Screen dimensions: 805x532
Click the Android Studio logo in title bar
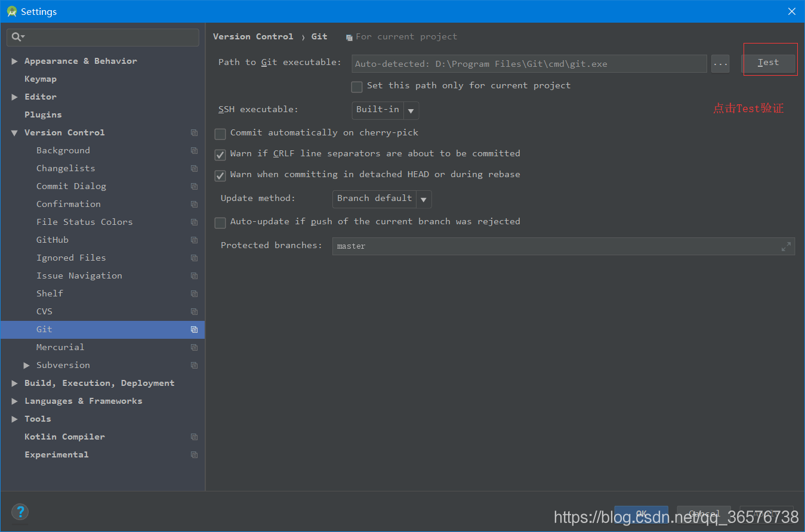pos(11,11)
